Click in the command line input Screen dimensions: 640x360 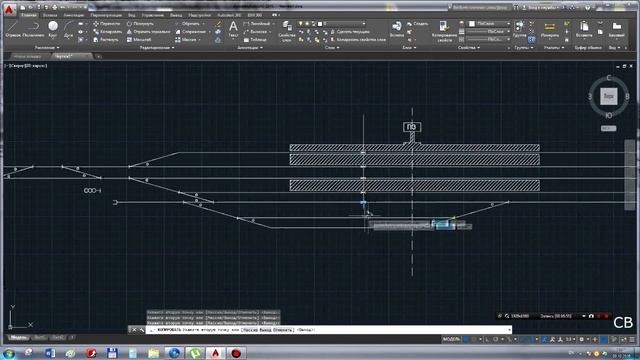328,330
